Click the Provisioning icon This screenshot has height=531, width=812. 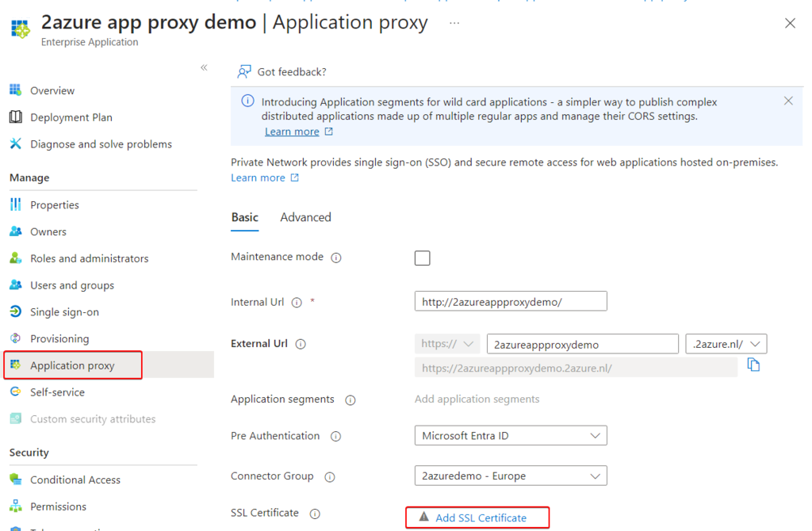16,338
